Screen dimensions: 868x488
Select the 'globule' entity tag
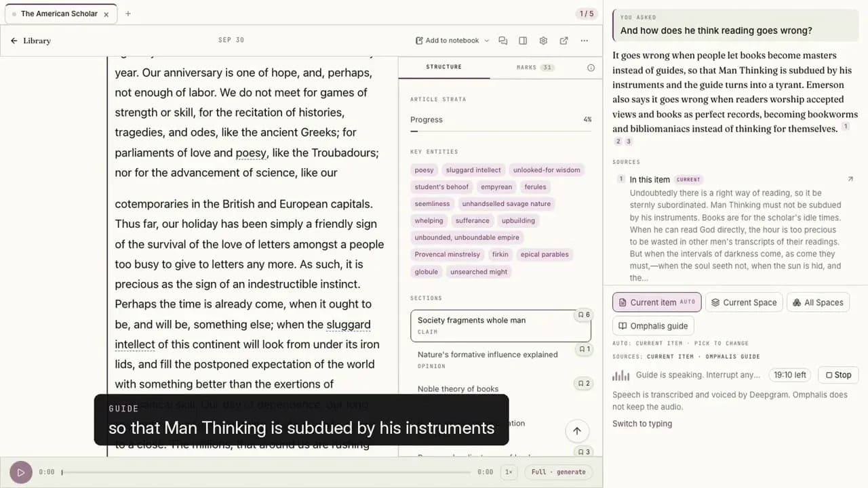click(426, 272)
